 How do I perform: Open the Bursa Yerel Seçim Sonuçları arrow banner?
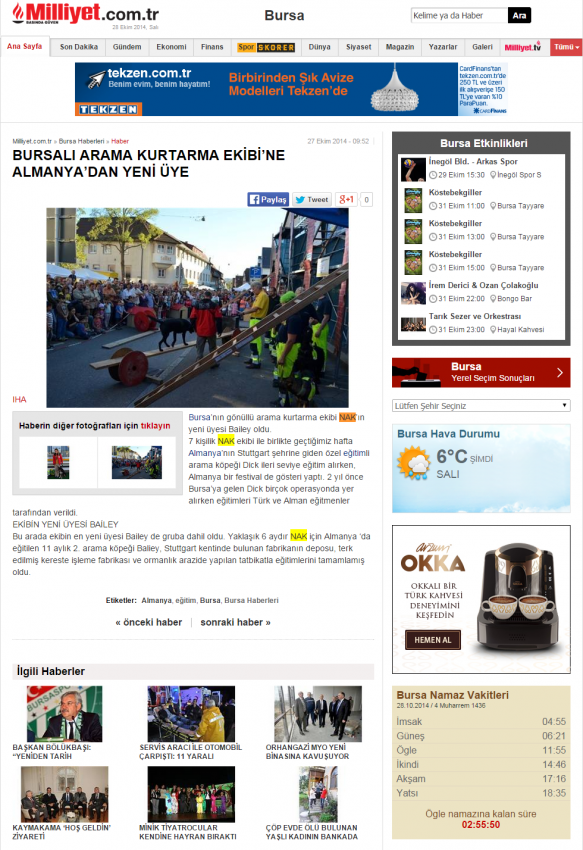[x=481, y=372]
